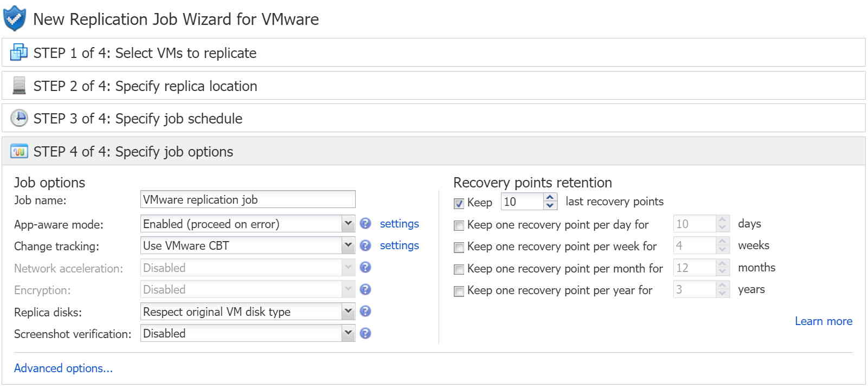Click the Learn more link
The width and height of the screenshot is (868, 389).
point(824,321)
